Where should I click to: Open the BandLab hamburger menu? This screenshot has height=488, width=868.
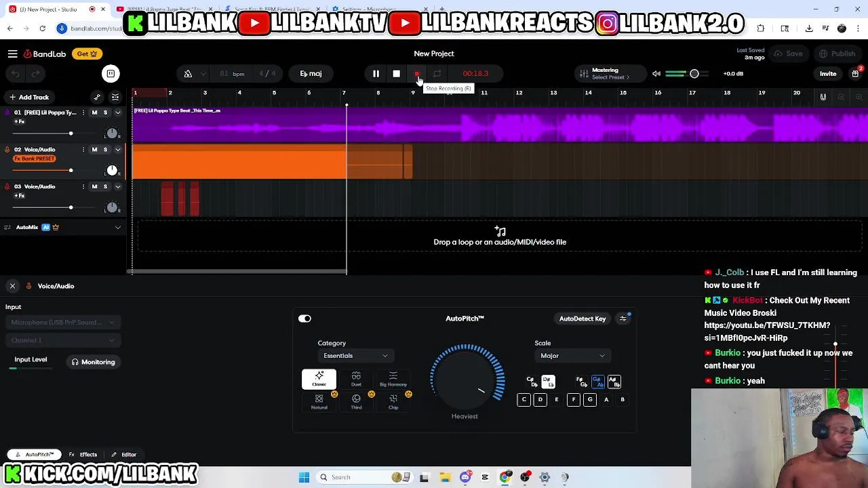12,54
